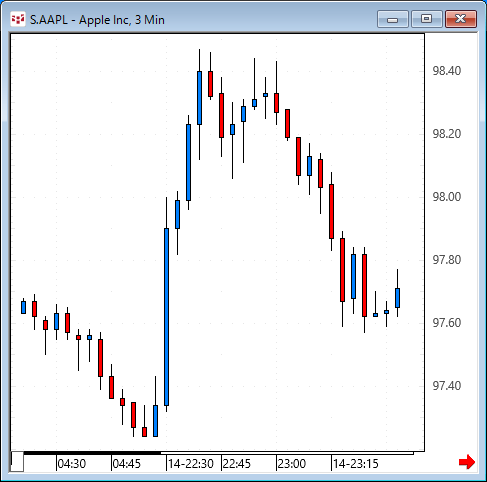The width and height of the screenshot is (487, 482).
Task: Click the 98.00 price axis label
Action: (447, 197)
